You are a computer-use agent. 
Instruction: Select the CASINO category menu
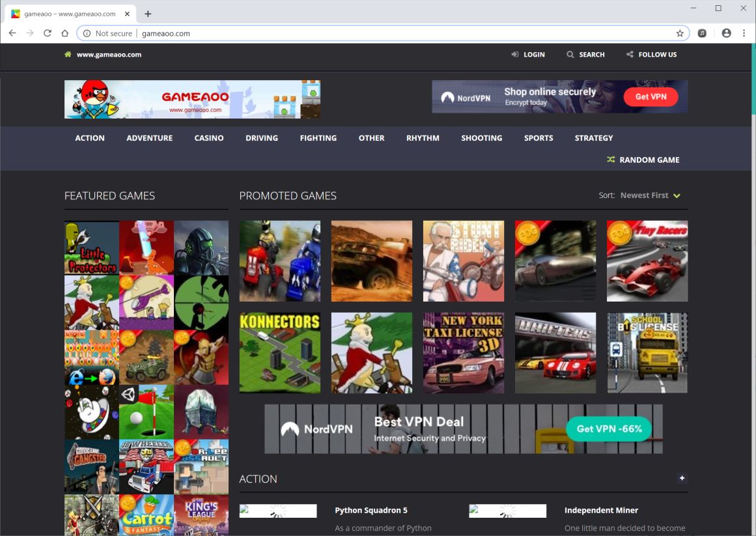(x=209, y=138)
